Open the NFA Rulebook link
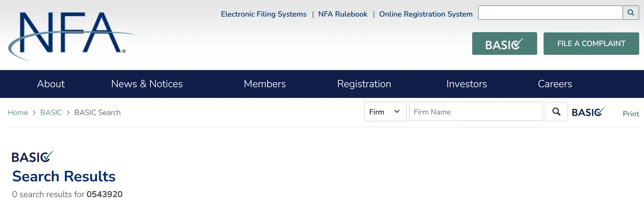This screenshot has width=644, height=203. point(343,14)
